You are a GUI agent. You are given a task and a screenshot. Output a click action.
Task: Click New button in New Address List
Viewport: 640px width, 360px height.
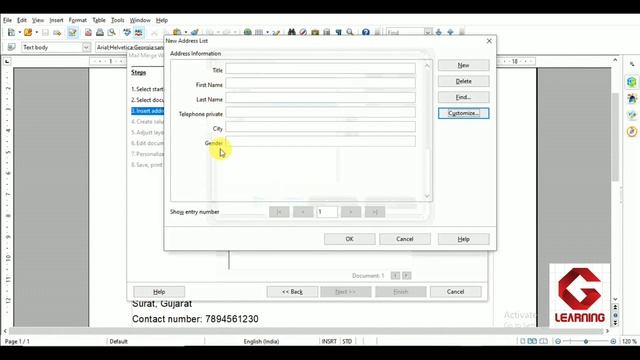click(463, 65)
